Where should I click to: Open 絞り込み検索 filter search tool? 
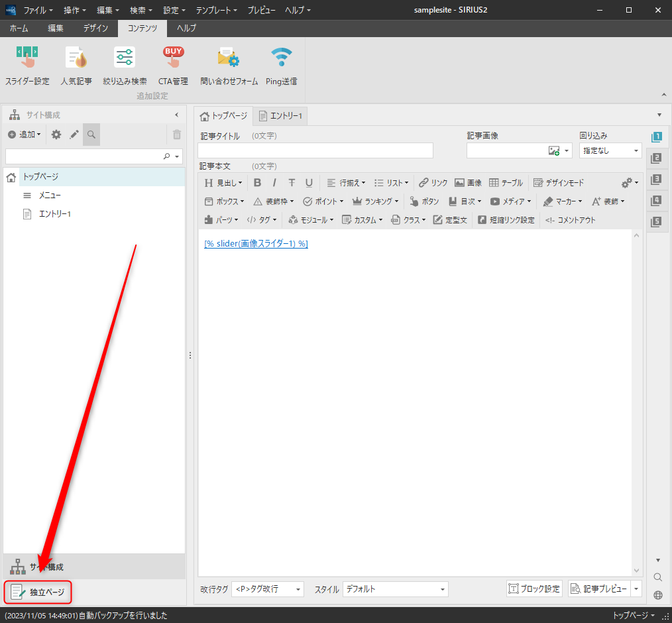(125, 66)
